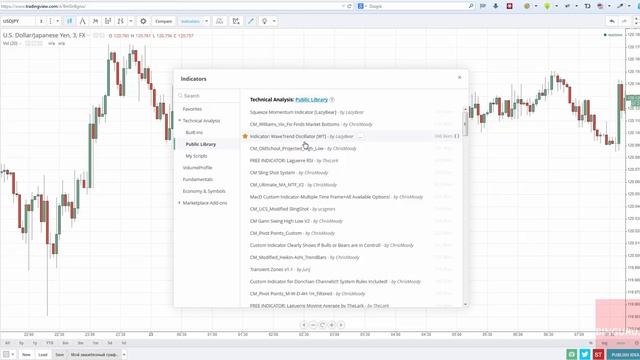Close the Indicators dialog
This screenshot has height=360, width=640.
coord(460,78)
